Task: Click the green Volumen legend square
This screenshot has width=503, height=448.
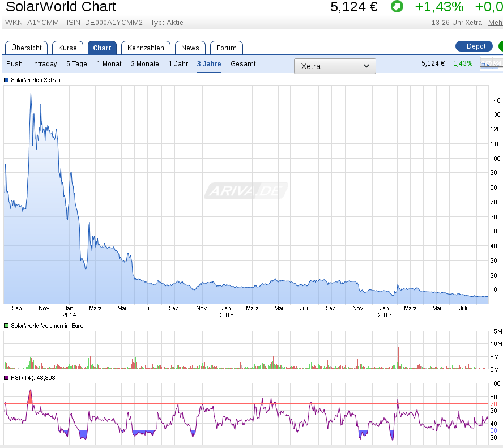Action: (6, 326)
